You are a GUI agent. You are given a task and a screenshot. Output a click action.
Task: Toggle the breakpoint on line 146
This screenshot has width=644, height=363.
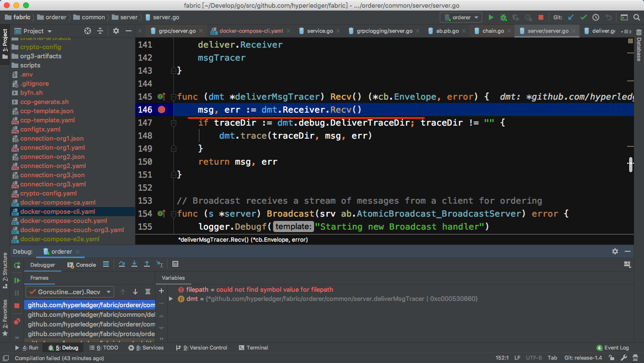point(162,110)
